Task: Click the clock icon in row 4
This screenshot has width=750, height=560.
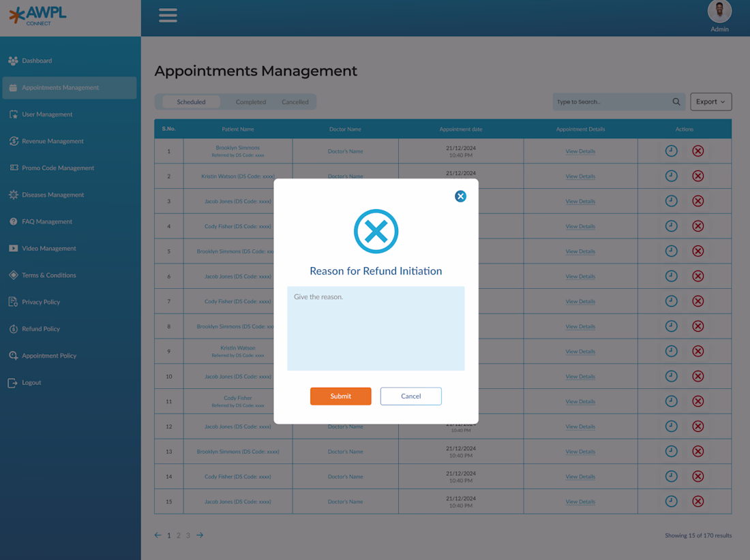Action: click(x=671, y=226)
